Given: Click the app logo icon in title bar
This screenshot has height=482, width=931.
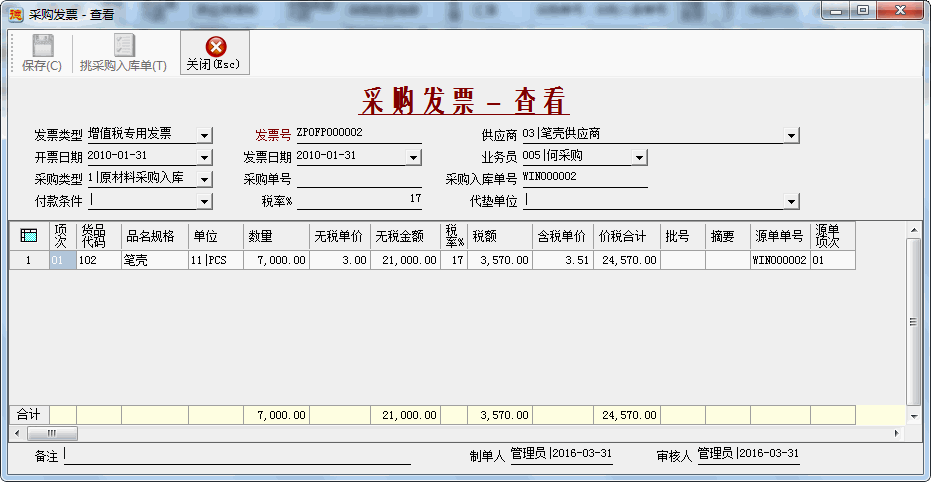Looking at the screenshot, I should (17, 14).
